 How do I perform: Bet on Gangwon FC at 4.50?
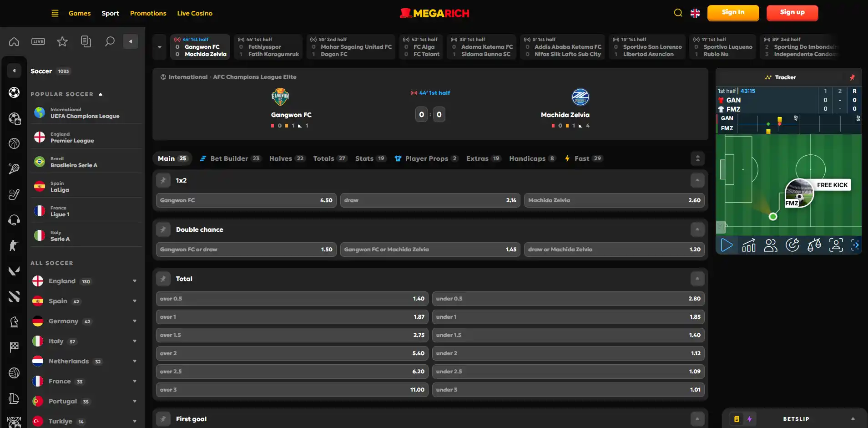pyautogui.click(x=246, y=200)
